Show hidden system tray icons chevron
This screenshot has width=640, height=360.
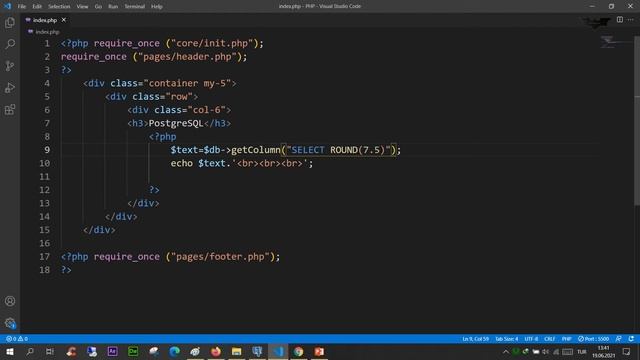coord(506,351)
